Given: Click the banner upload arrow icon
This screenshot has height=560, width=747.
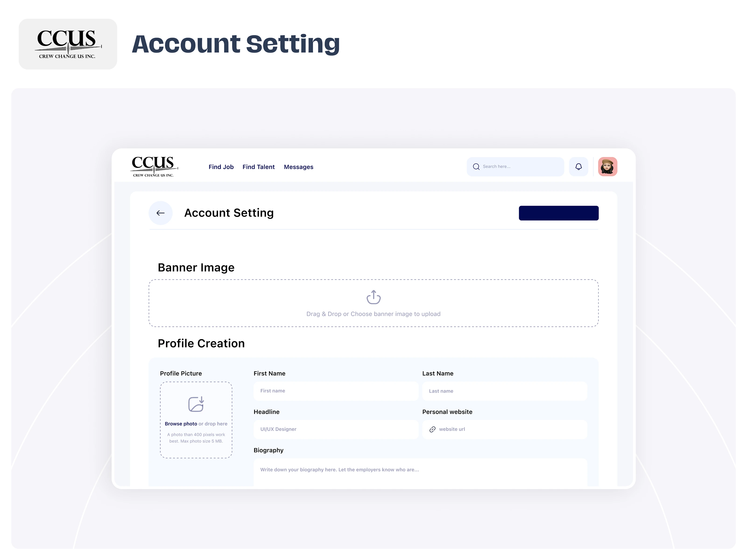Looking at the screenshot, I should 373,297.
